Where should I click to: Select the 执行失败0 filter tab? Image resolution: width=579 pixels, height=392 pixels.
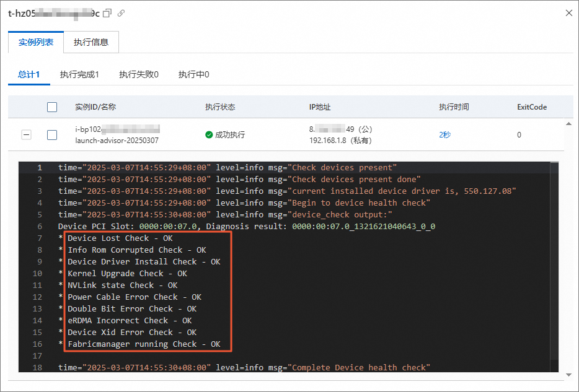138,74
